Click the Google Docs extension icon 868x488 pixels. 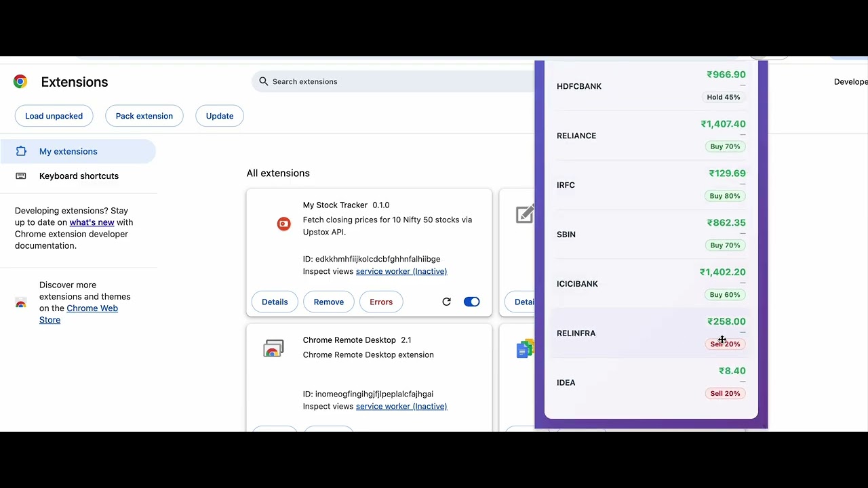pos(526,349)
